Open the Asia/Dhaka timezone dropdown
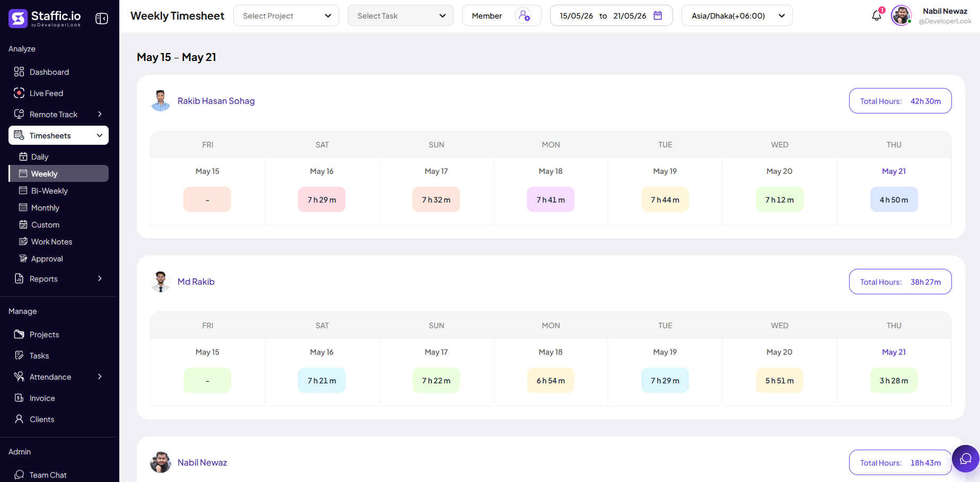Image resolution: width=980 pixels, height=482 pixels. (x=737, y=15)
